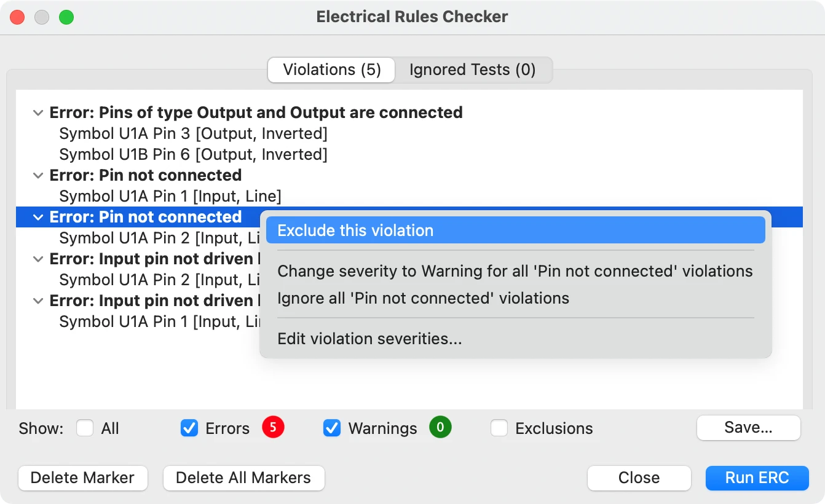Choose Ignore all 'Pin not connected' violations
This screenshot has height=504, width=825.
click(423, 299)
